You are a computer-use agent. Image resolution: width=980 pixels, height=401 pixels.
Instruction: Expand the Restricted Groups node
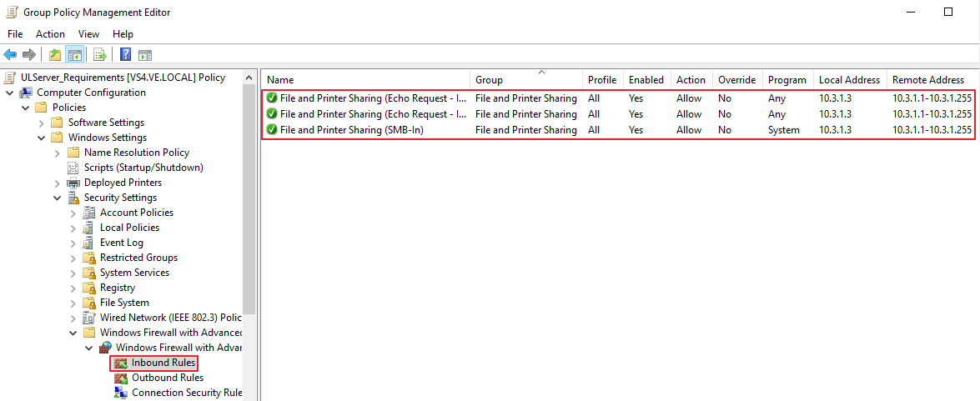click(x=73, y=258)
